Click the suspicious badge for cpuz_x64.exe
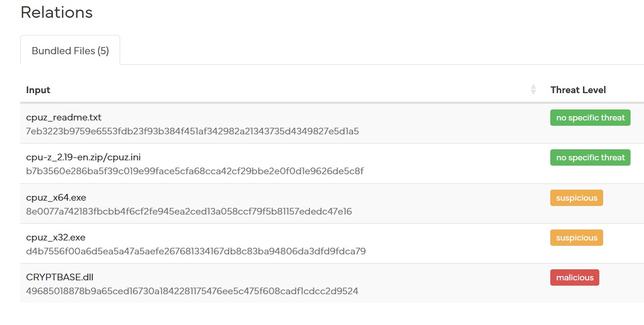Screen dimensions: 644x325 (x=576, y=198)
